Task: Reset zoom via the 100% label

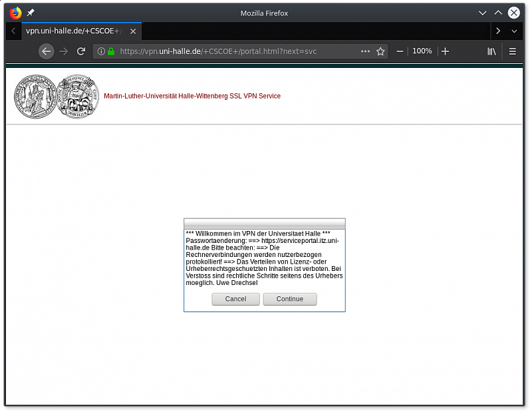Action: (422, 51)
